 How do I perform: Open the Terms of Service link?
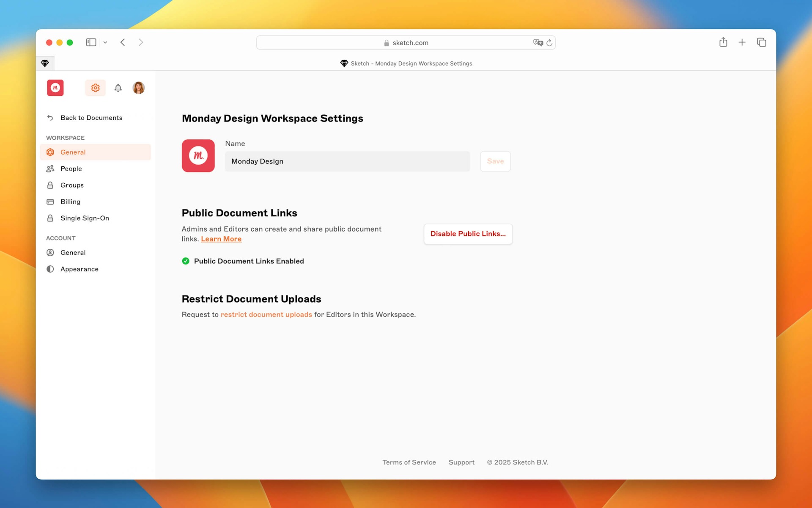[x=409, y=462]
